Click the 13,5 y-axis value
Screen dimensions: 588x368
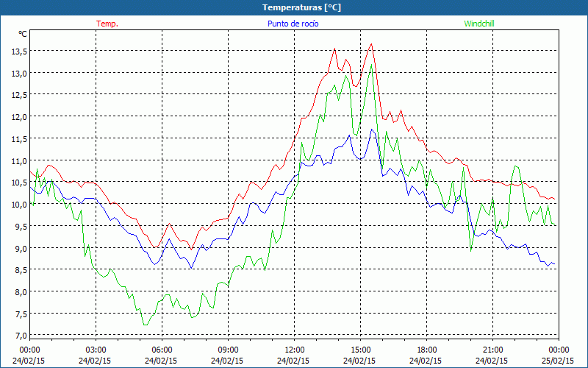(x=19, y=52)
